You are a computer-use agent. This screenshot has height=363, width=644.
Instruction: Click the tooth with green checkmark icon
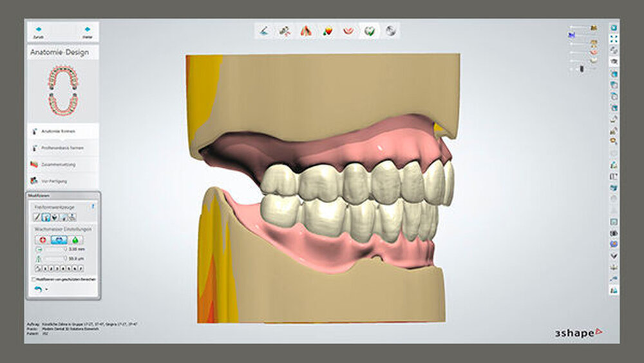[369, 30]
